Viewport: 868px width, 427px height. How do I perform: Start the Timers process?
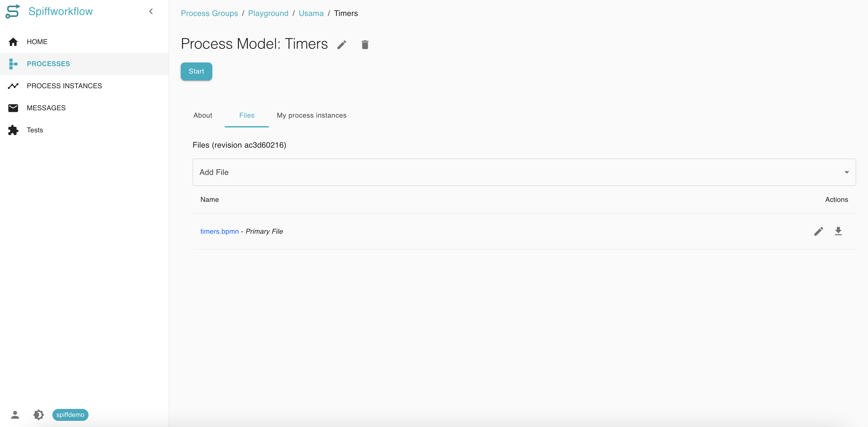click(x=196, y=71)
